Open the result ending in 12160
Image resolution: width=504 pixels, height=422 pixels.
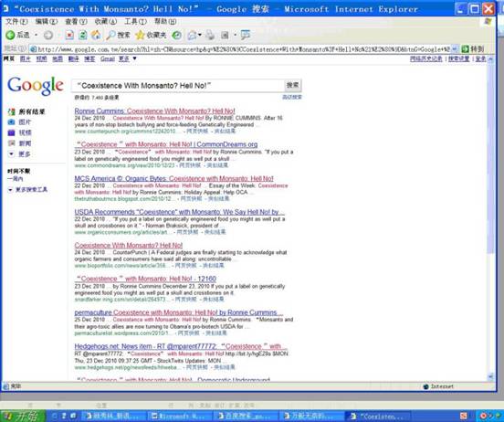click(145, 279)
